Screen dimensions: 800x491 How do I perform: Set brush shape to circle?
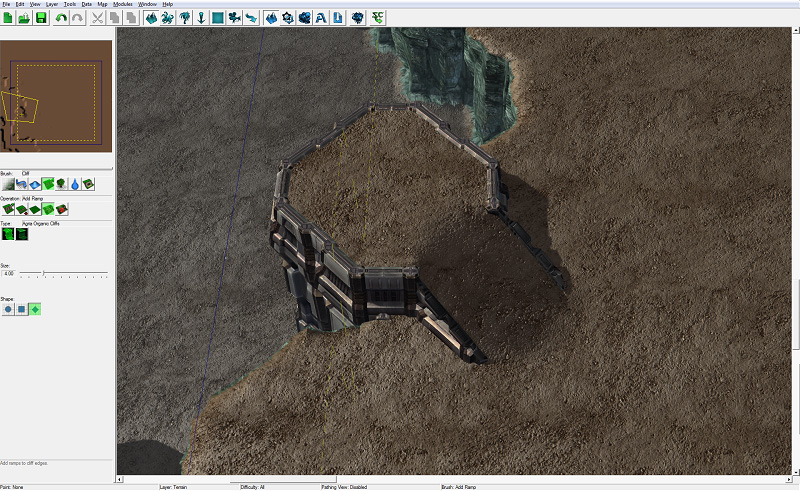8,309
